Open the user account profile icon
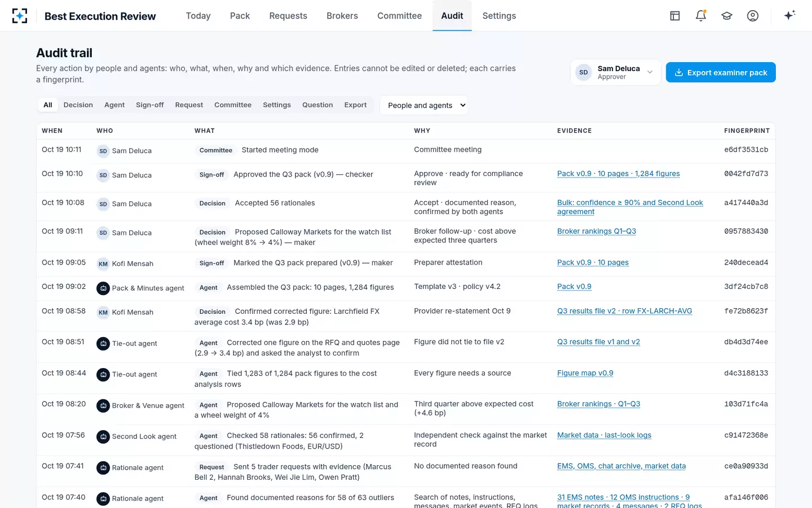Image resolution: width=812 pixels, height=508 pixels. pyautogui.click(x=753, y=16)
